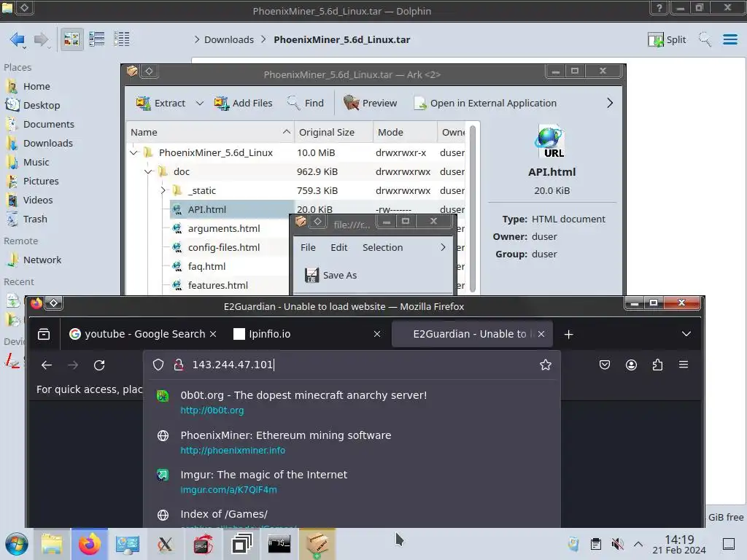Image resolution: width=747 pixels, height=560 pixels.
Task: Click Save As in preview window
Action: click(331, 275)
